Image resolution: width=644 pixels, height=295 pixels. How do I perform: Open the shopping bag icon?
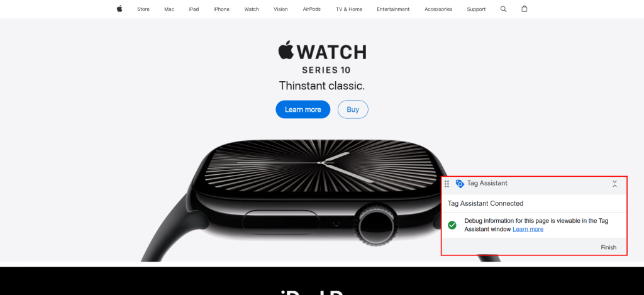coord(524,9)
